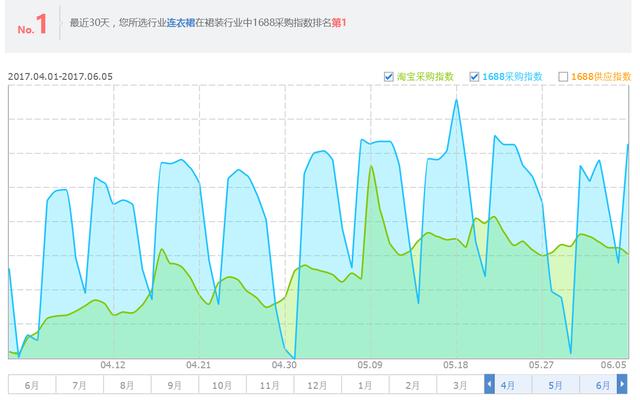Click 4月 in the selected range
Image resolution: width=640 pixels, height=400 pixels.
coord(509,384)
